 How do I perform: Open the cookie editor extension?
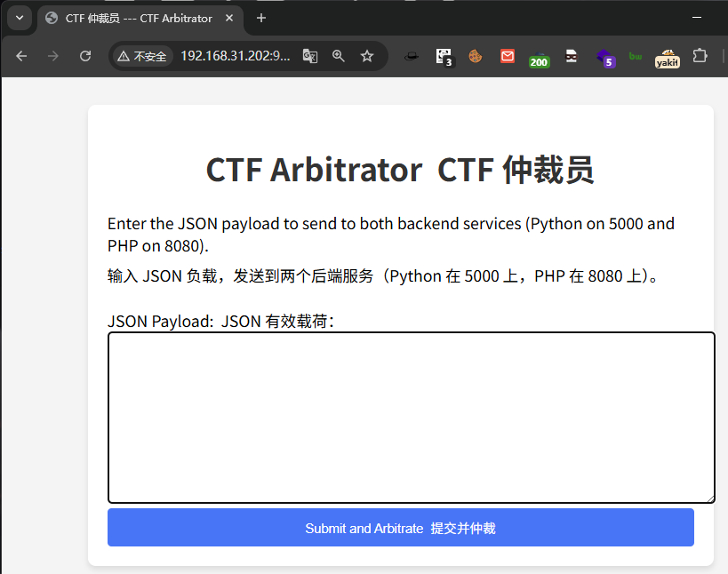[475, 56]
